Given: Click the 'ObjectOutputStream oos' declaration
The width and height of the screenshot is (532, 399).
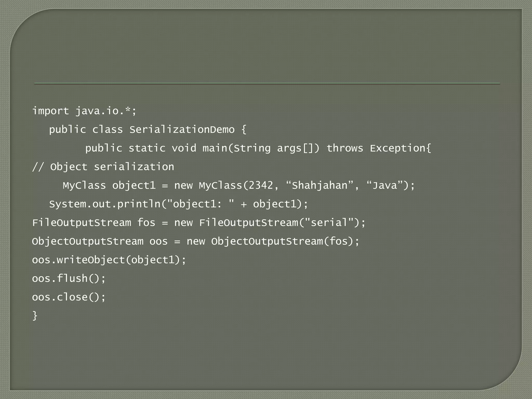Looking at the screenshot, I should tap(100, 241).
